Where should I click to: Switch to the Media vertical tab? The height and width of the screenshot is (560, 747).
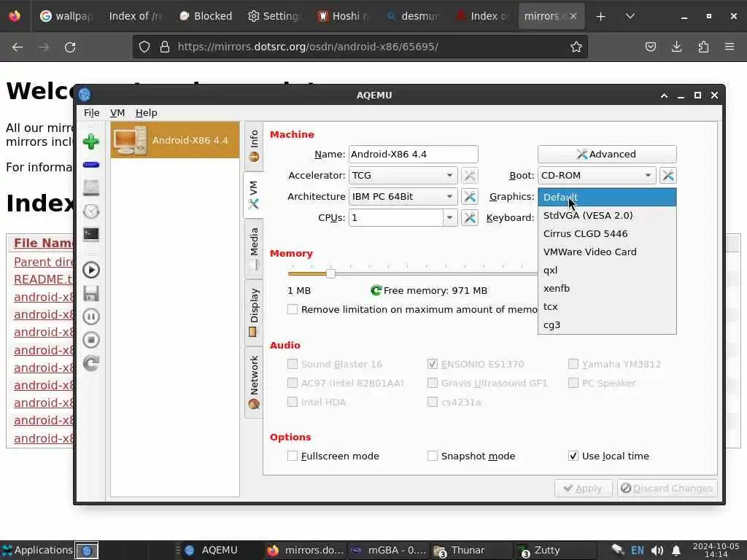tap(253, 248)
